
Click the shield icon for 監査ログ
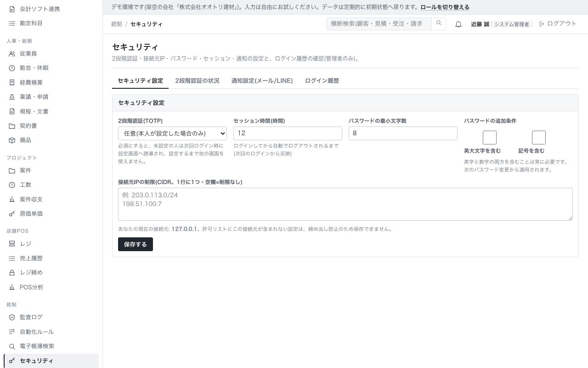pyautogui.click(x=12, y=317)
